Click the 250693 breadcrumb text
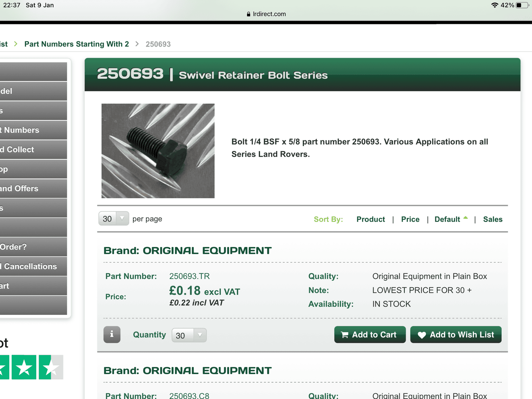Screen dimensions: 532x399 158,44
